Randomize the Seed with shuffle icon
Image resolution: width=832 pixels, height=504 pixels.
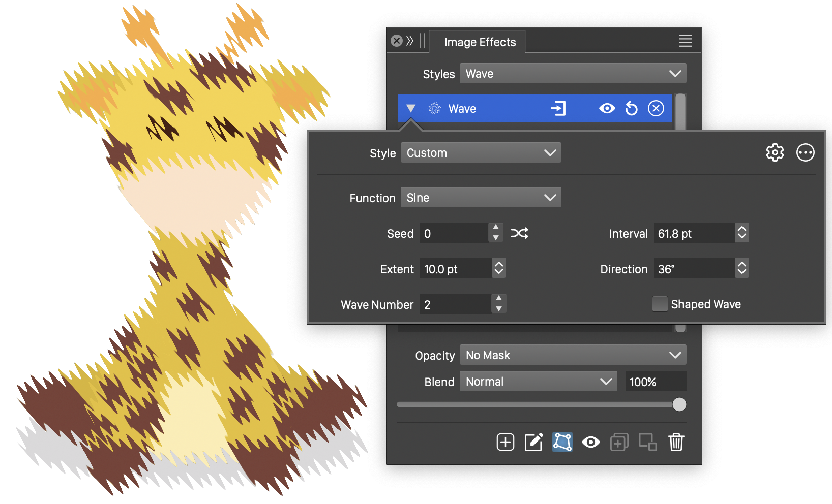tap(519, 233)
